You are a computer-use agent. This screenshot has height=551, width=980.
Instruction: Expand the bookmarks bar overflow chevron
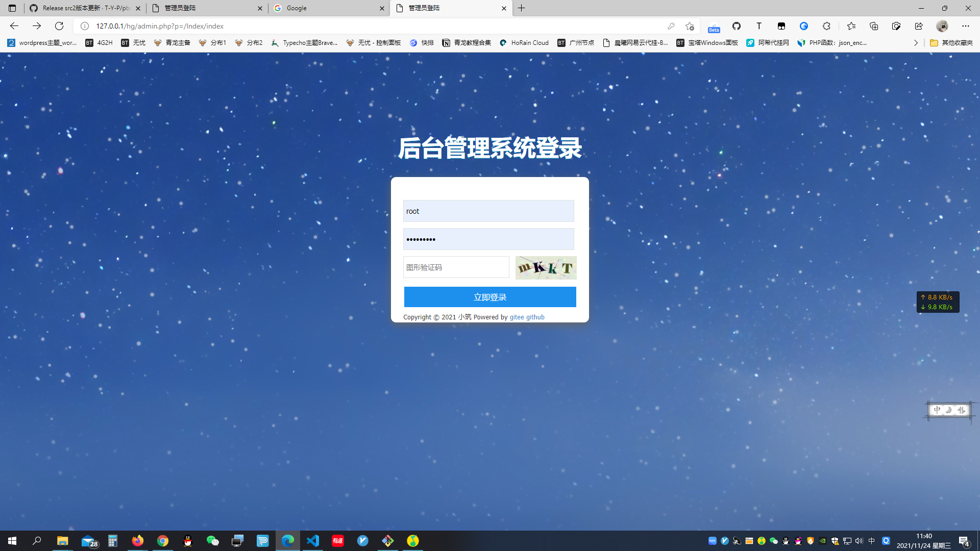coord(916,43)
